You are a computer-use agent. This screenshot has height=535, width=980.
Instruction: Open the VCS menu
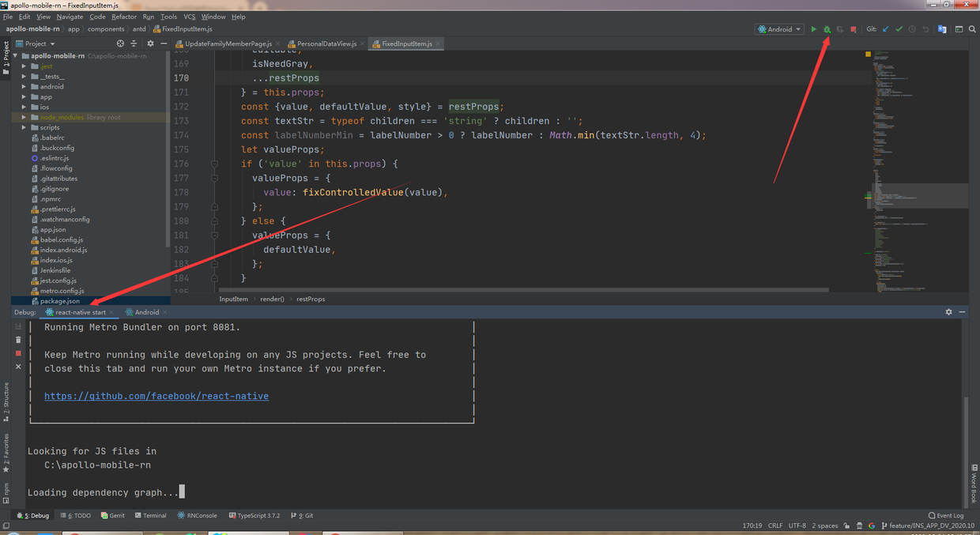pyautogui.click(x=190, y=17)
